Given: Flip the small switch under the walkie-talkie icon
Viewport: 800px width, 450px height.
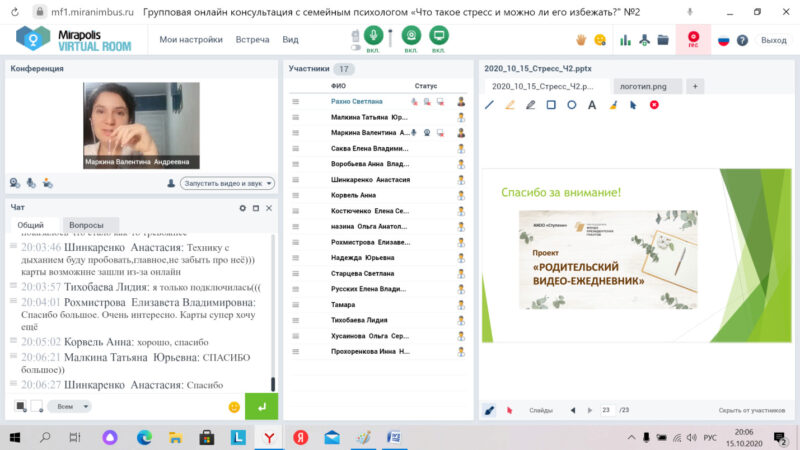Looking at the screenshot, I should tap(356, 47).
